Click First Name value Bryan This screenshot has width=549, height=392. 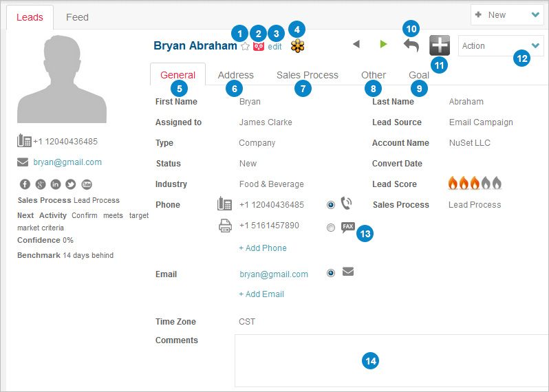(250, 102)
